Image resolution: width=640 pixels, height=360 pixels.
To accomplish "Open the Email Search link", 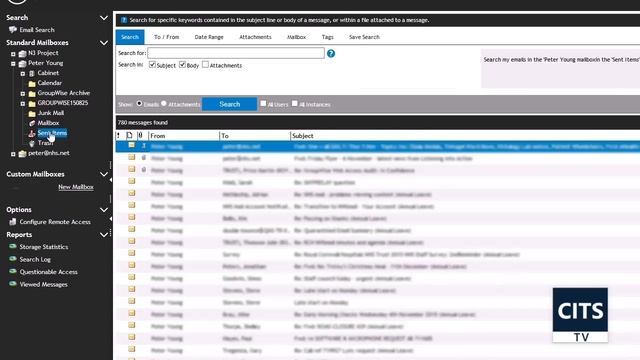I will point(37,30).
